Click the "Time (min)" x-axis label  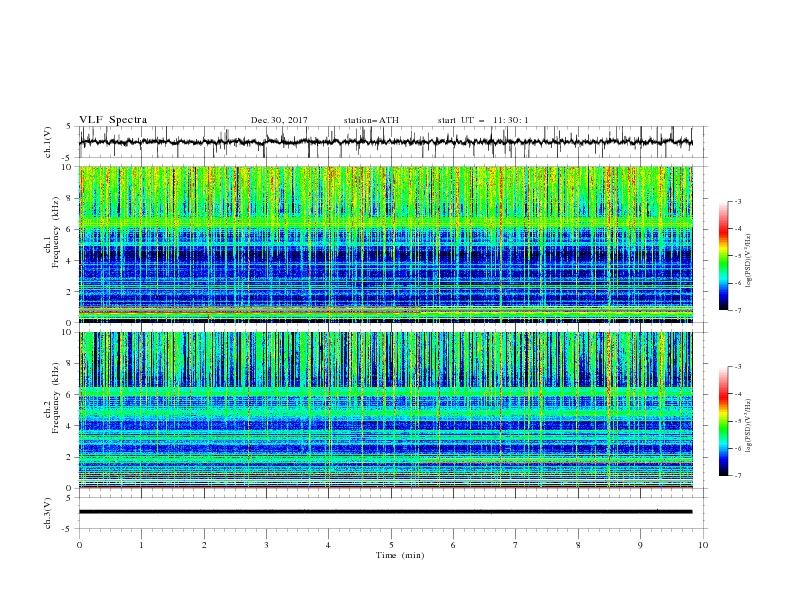(400, 555)
